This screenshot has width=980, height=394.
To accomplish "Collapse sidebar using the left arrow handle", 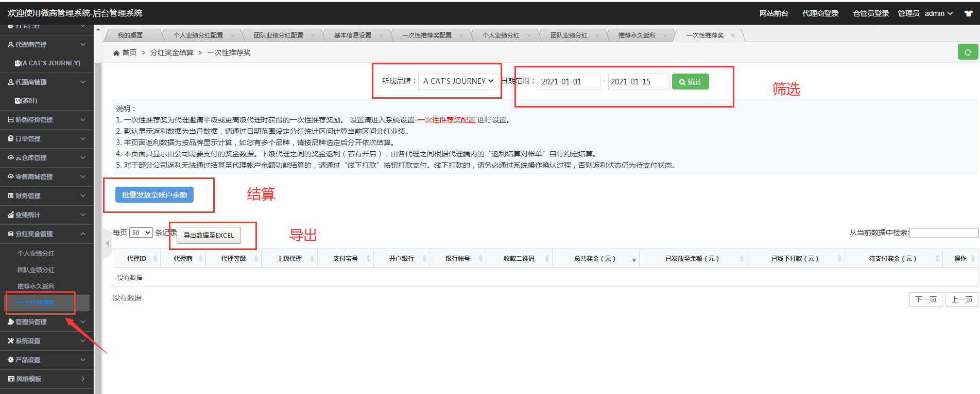I will pyautogui.click(x=108, y=244).
